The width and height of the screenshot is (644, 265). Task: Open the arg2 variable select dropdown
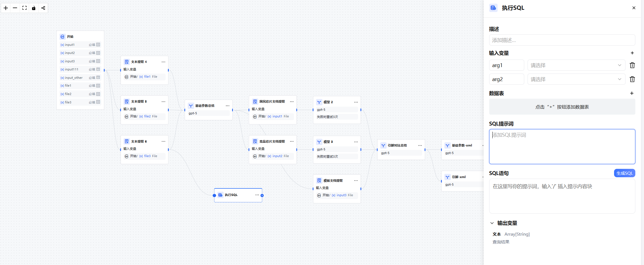click(576, 79)
